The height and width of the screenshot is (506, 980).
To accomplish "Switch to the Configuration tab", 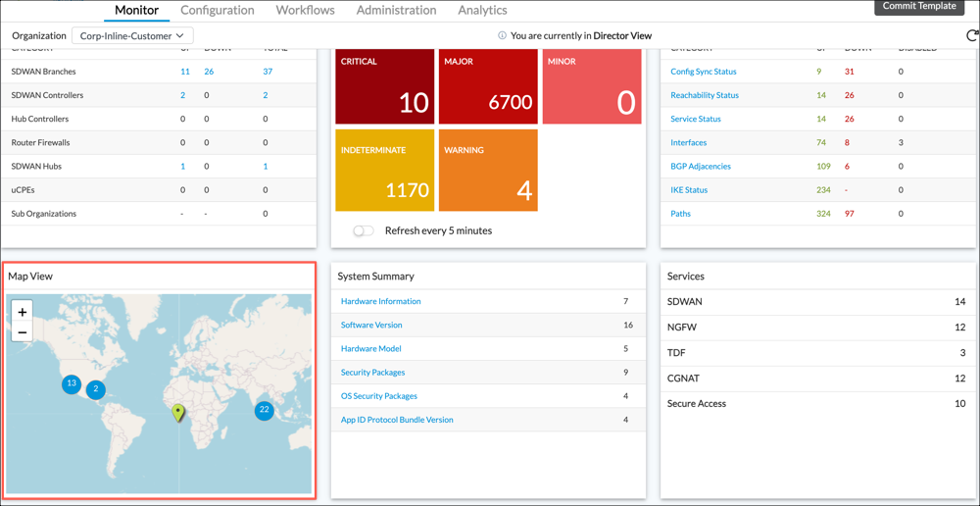I will 218,11.
